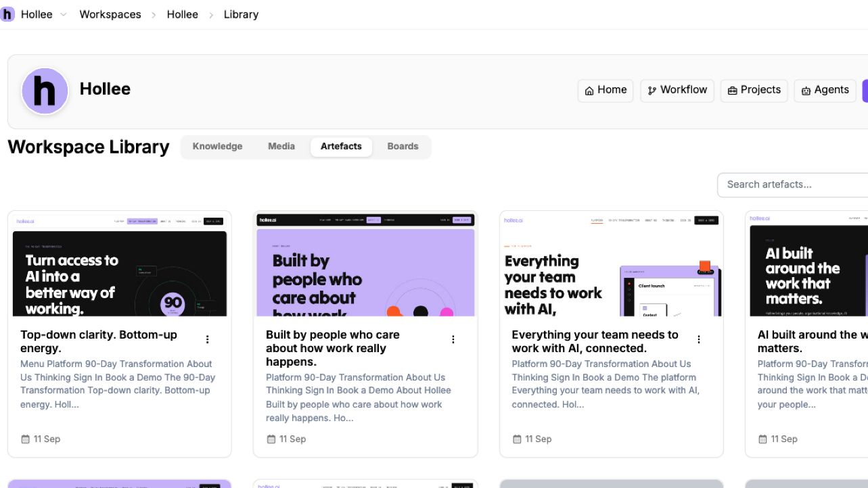Click calendar icon on Everything your team card
868x488 pixels.
point(516,439)
